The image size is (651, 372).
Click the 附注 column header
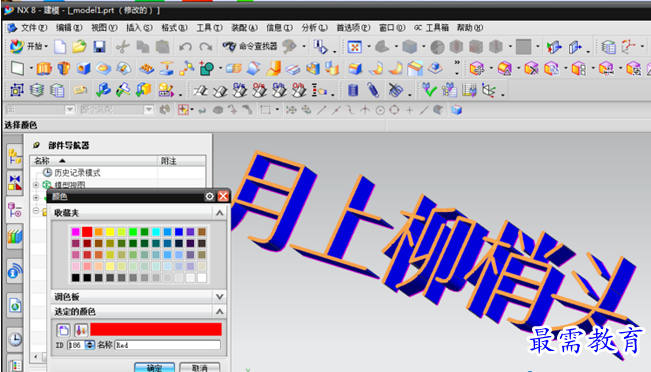[x=181, y=161]
